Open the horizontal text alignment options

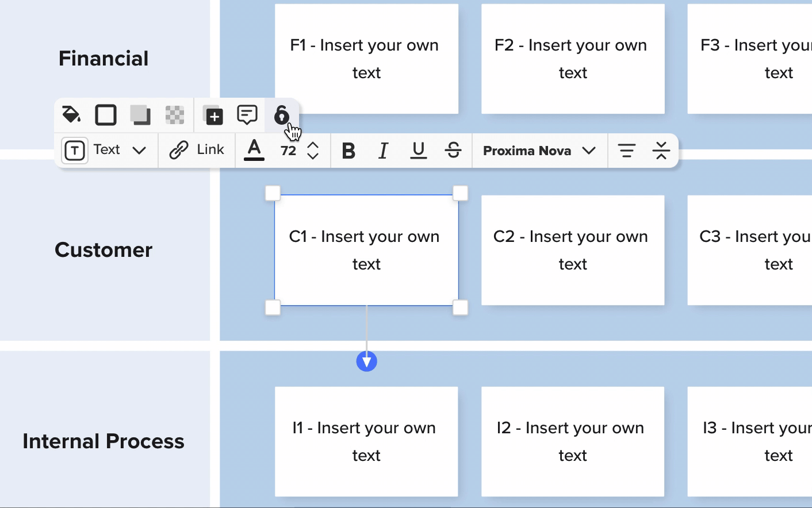pyautogui.click(x=626, y=151)
